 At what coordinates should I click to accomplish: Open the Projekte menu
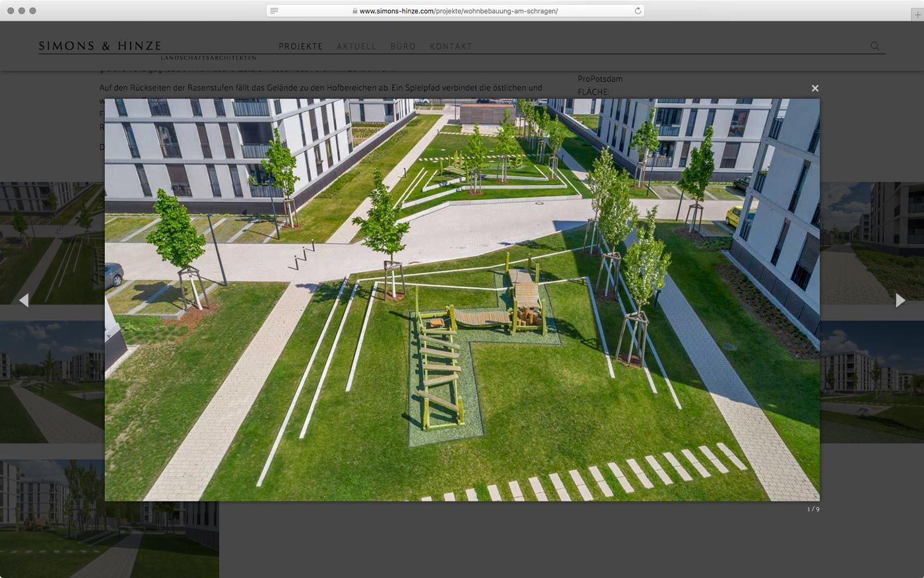click(300, 46)
